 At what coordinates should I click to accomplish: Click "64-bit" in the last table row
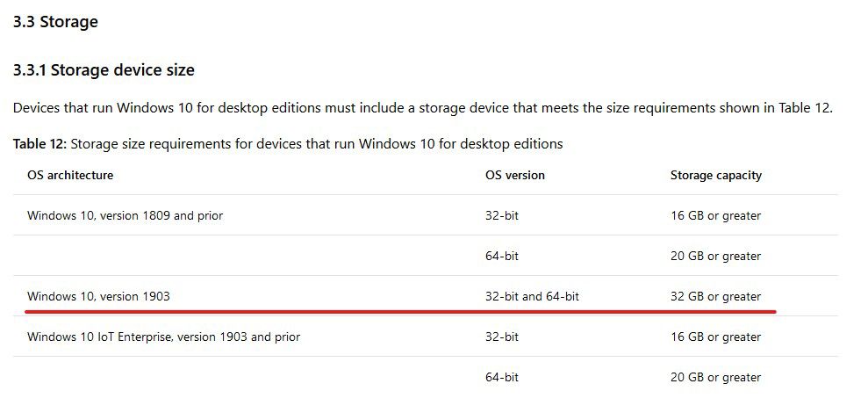point(502,377)
